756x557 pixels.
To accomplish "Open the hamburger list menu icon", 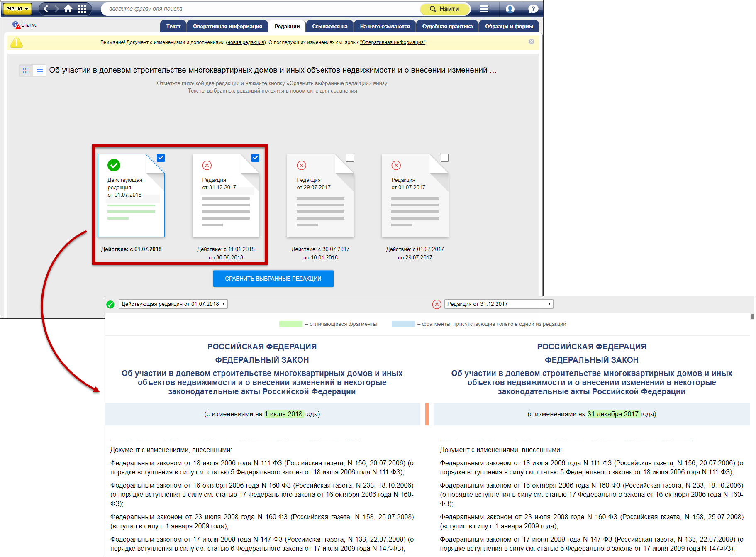I will pyautogui.click(x=484, y=9).
